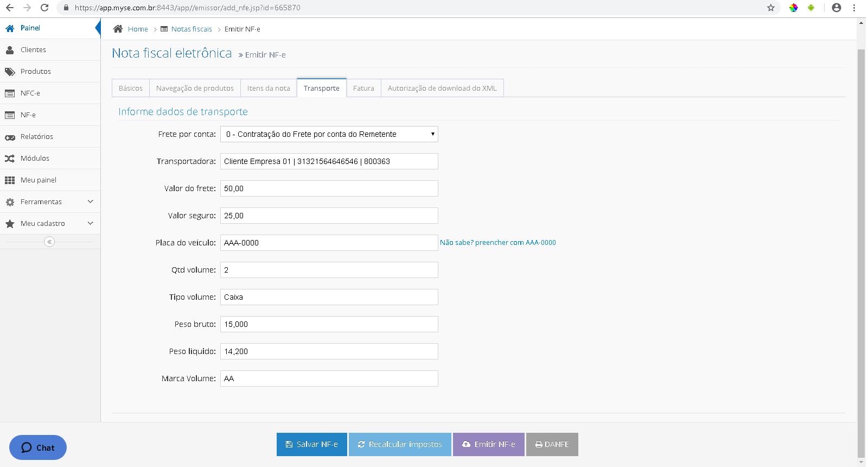Bookmark page with the star icon
Image resolution: width=868 pixels, height=467 pixels.
pyautogui.click(x=771, y=8)
